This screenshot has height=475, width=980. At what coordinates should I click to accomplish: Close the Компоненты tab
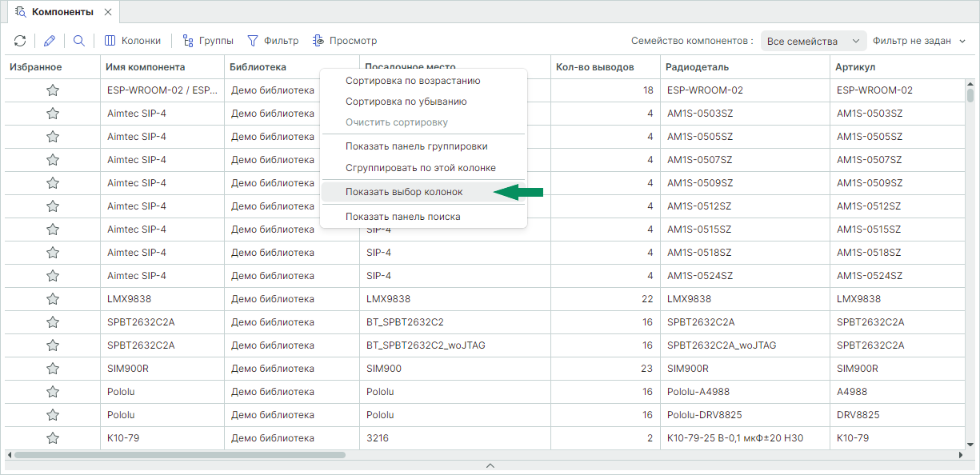[x=108, y=12]
